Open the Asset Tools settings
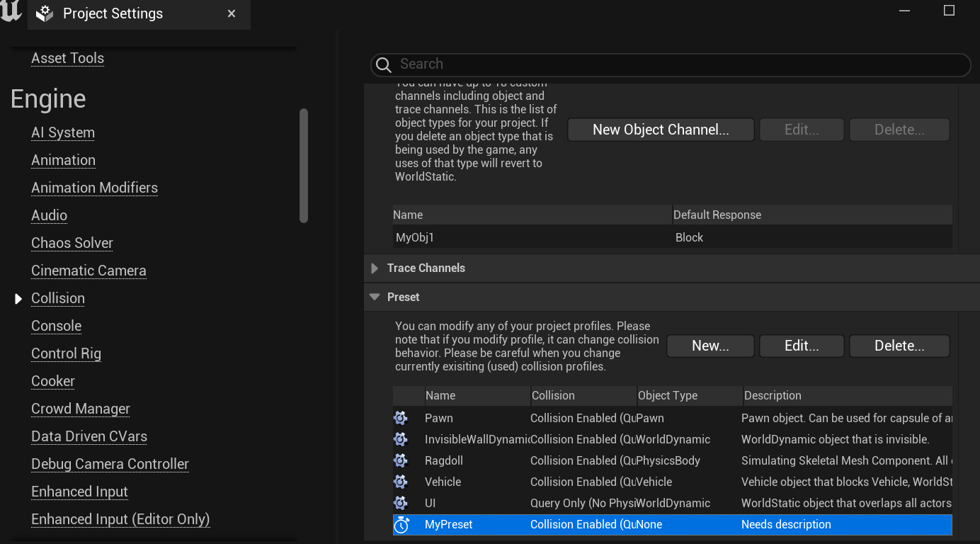The image size is (980, 544). tap(67, 58)
